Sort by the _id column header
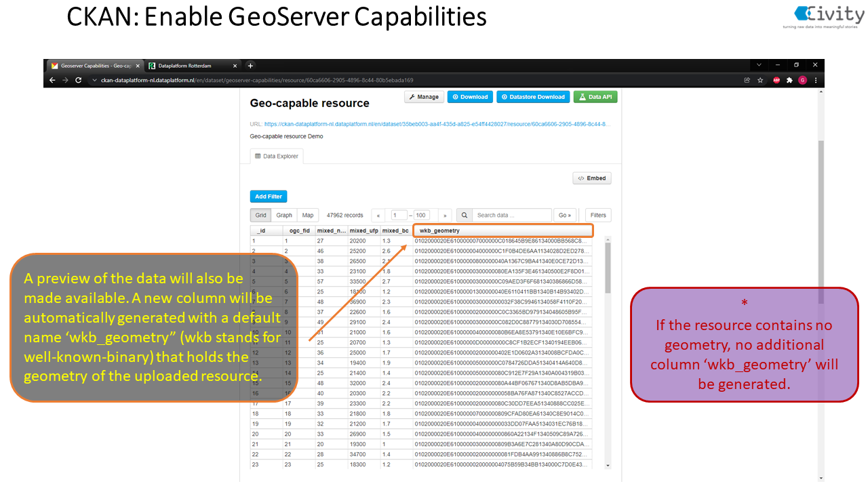The image size is (868, 488). 266,231
